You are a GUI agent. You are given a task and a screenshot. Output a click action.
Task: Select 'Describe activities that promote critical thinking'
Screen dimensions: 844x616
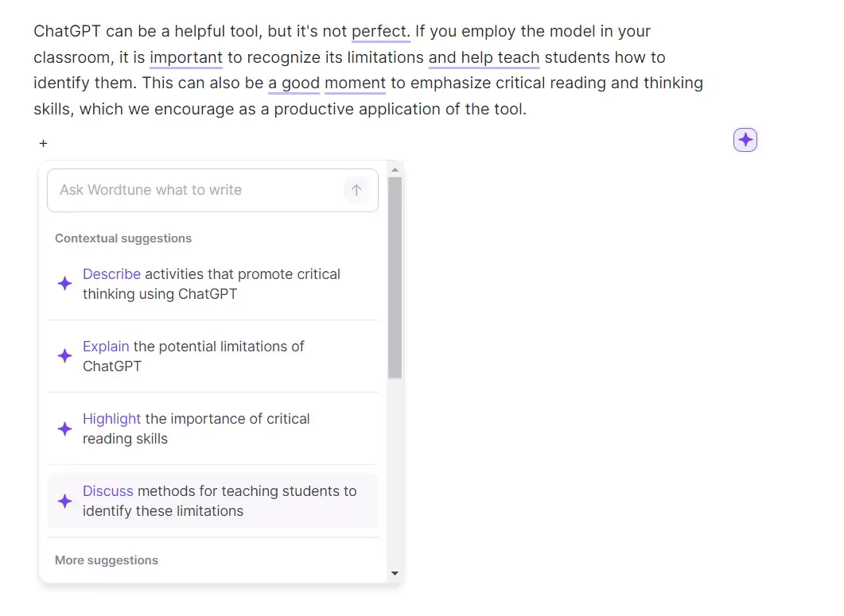(212, 284)
